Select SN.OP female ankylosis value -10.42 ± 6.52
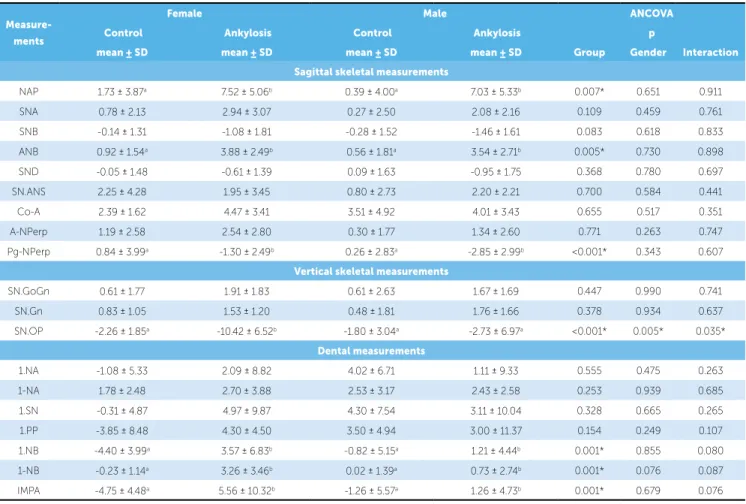This screenshot has width=746, height=504. click(x=246, y=331)
